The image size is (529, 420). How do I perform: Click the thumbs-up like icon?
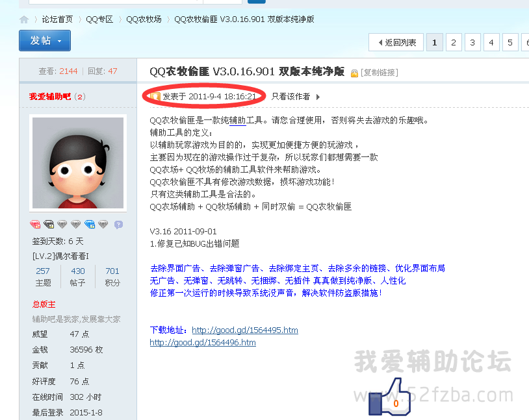(390, 397)
